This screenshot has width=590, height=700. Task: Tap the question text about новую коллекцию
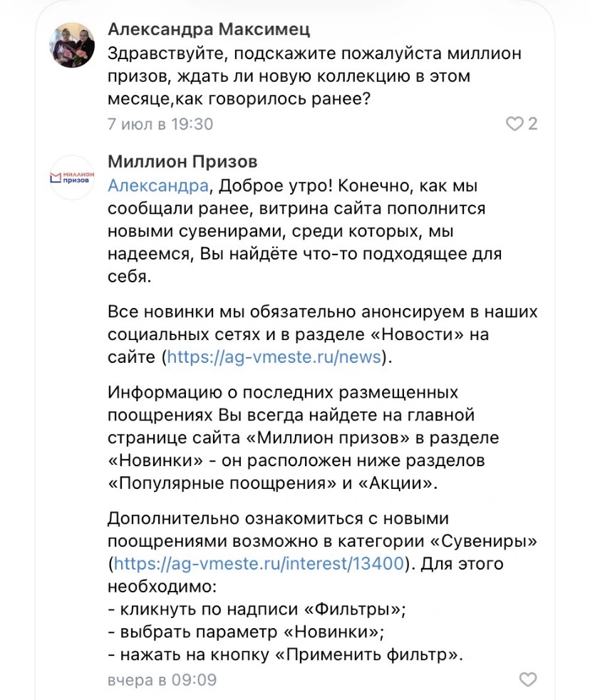coord(315,76)
